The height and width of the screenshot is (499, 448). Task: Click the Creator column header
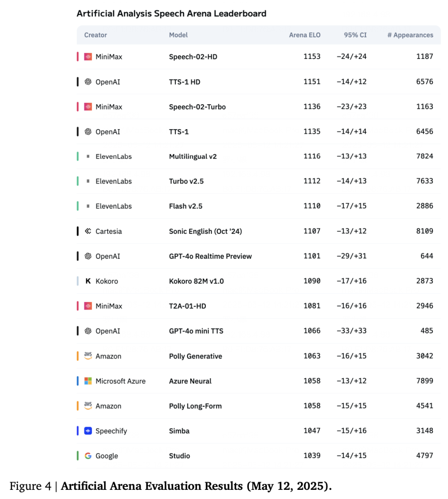pos(95,35)
